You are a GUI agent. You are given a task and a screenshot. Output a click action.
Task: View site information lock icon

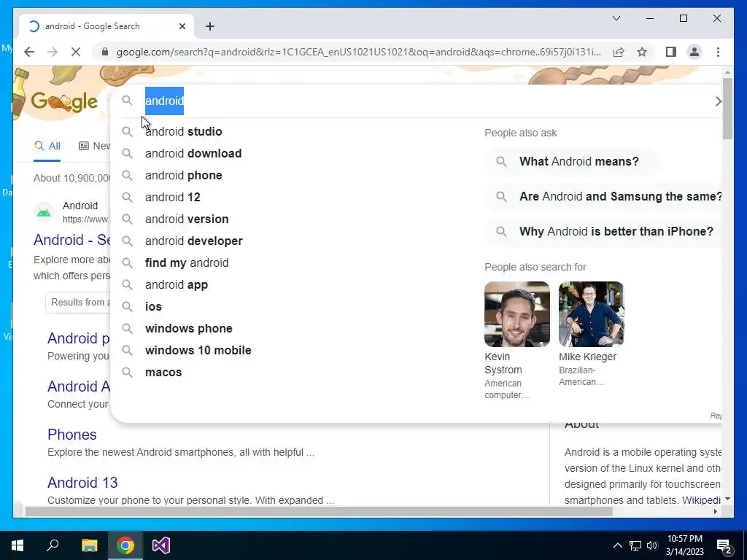coord(105,52)
